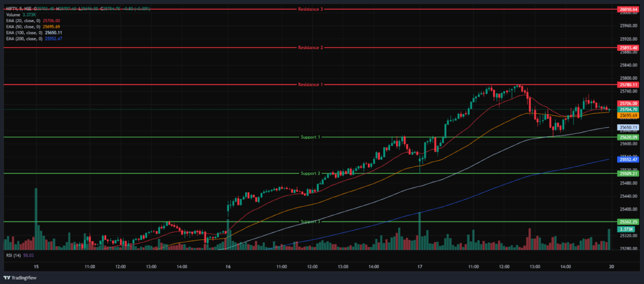Select the EMA 50 indicator legend
This screenshot has width=644, height=284.
[22, 27]
